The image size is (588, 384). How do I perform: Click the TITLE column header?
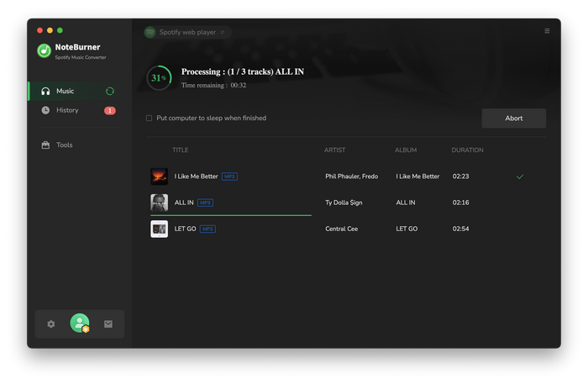[181, 150]
